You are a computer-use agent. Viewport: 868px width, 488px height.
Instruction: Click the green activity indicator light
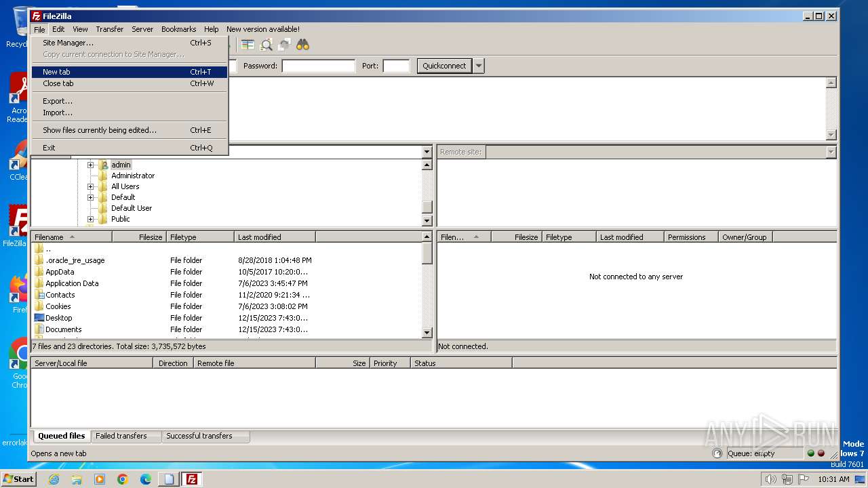click(x=810, y=453)
